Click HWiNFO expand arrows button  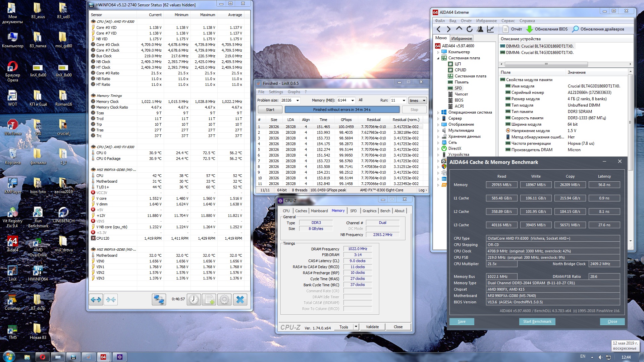coord(96,299)
